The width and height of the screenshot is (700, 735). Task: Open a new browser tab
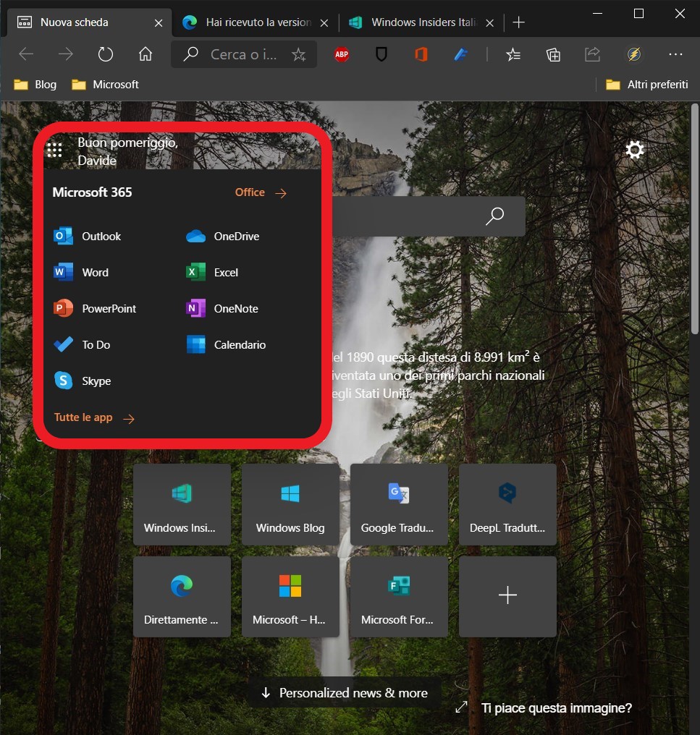pos(519,22)
